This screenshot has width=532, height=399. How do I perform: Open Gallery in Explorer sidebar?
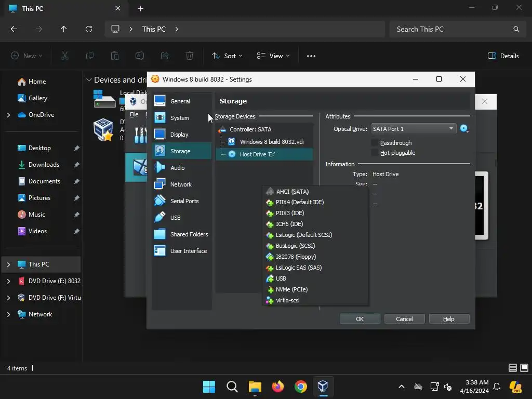[37, 98]
